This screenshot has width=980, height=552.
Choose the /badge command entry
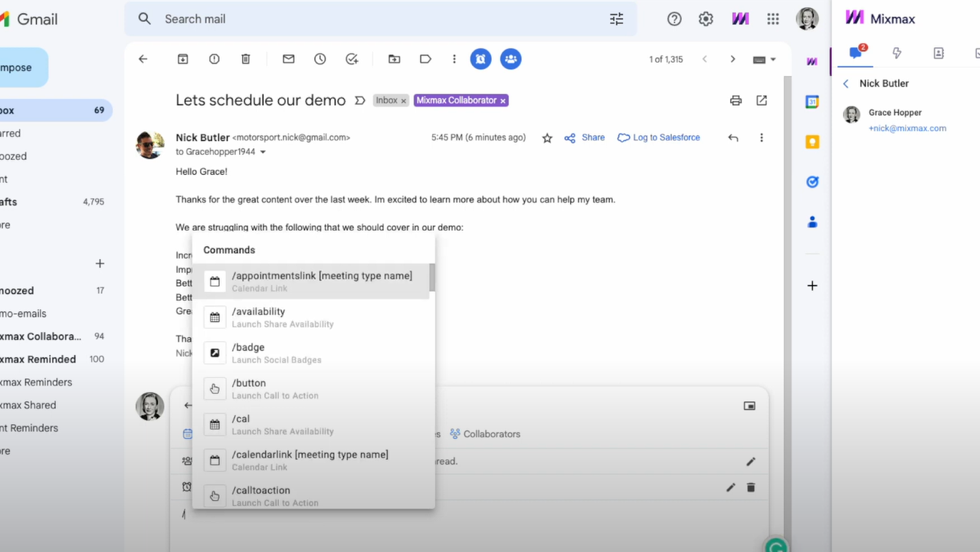click(x=313, y=353)
